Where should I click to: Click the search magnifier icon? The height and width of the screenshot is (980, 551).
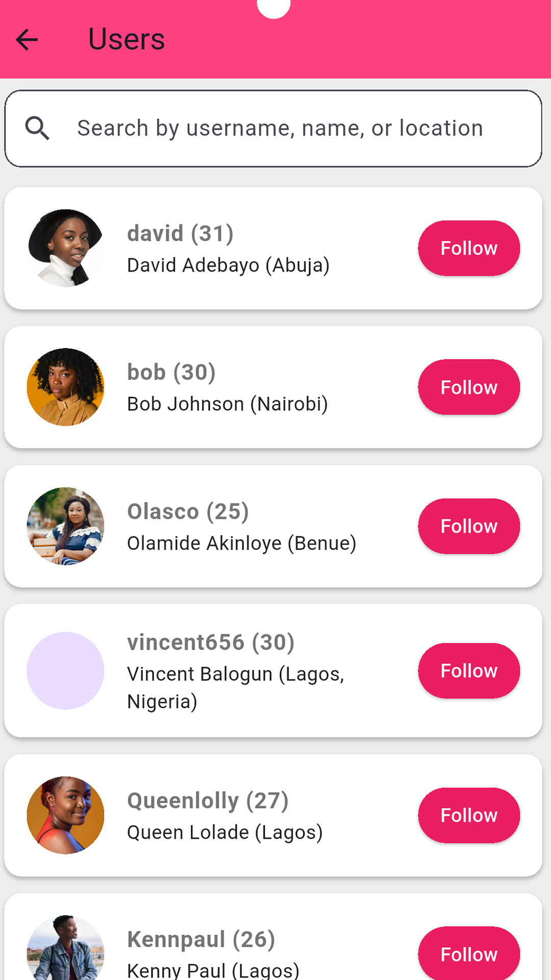click(38, 128)
